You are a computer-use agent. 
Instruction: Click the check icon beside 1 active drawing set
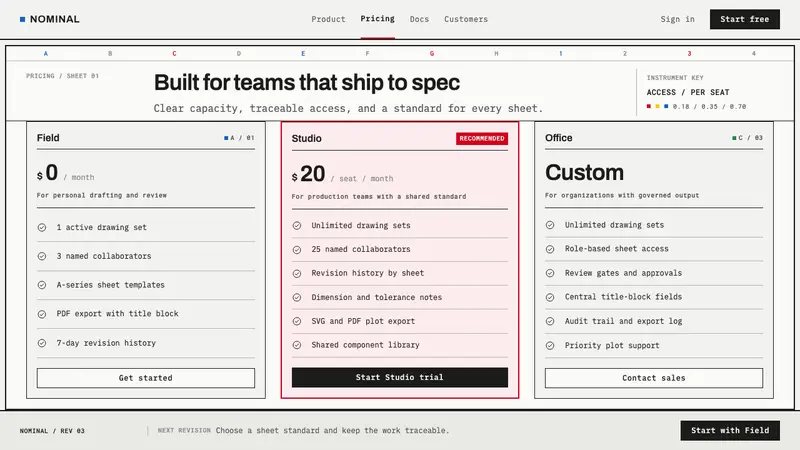pyautogui.click(x=42, y=228)
